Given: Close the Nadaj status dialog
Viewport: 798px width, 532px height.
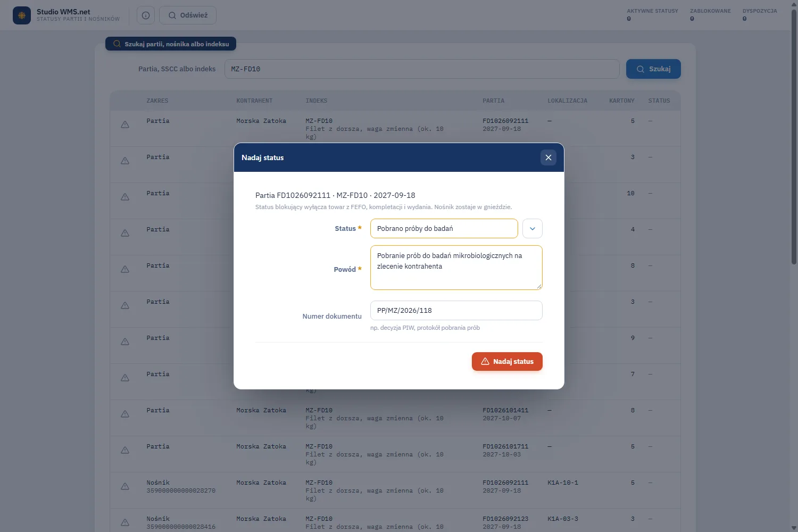Looking at the screenshot, I should pyautogui.click(x=548, y=157).
